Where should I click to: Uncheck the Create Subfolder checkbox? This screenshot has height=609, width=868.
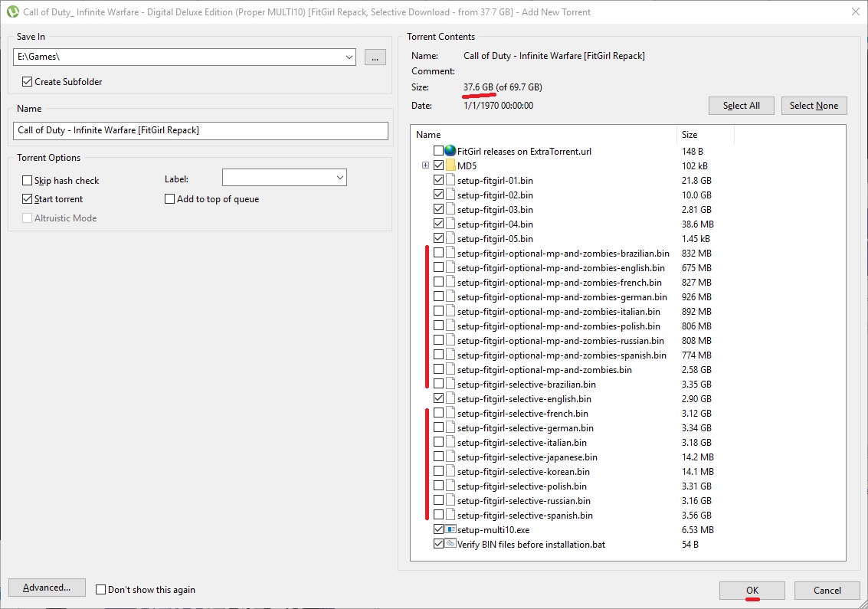pos(27,81)
